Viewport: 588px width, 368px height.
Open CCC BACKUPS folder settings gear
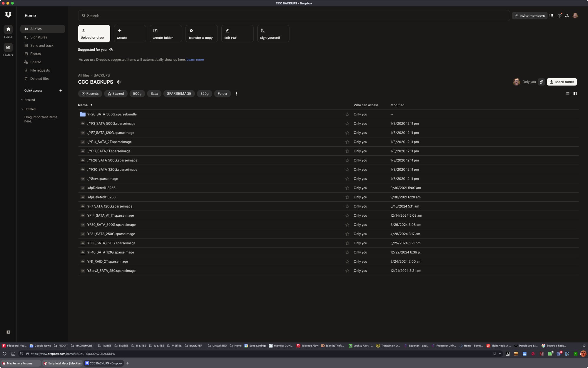(119, 82)
